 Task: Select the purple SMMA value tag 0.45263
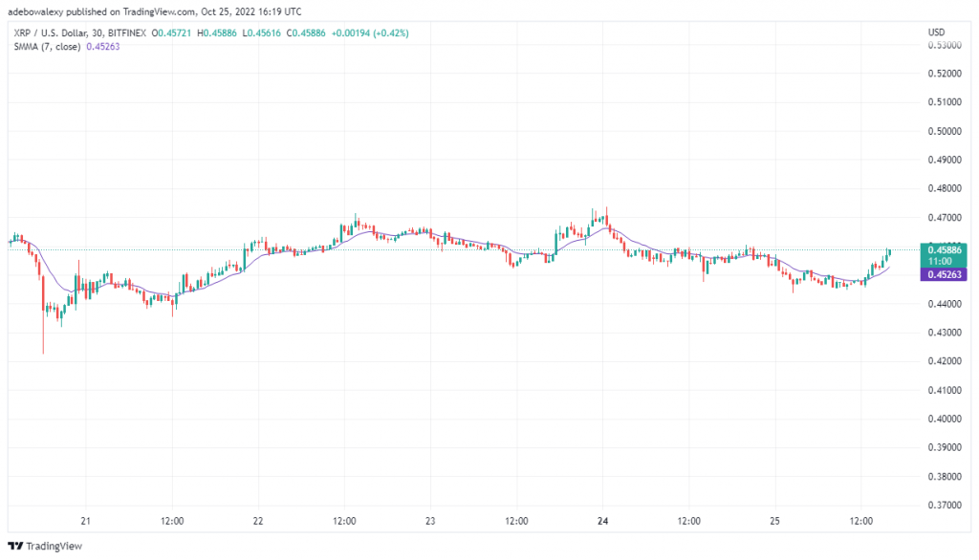[944, 274]
